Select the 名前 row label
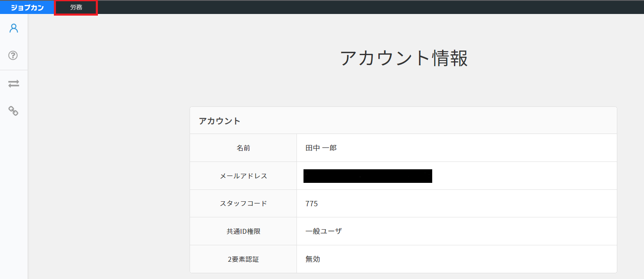Image resolution: width=644 pixels, height=279 pixels. 243,148
